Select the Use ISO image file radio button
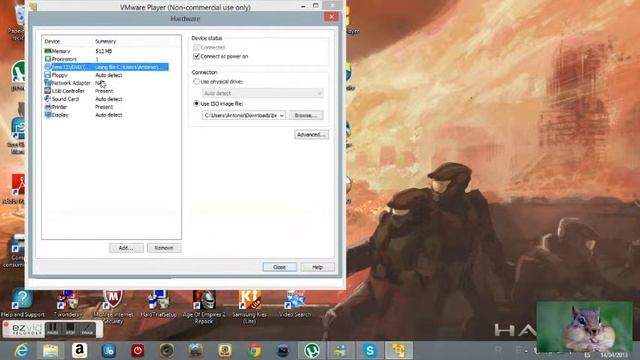Screen dimensions: 640x360 [x=196, y=104]
